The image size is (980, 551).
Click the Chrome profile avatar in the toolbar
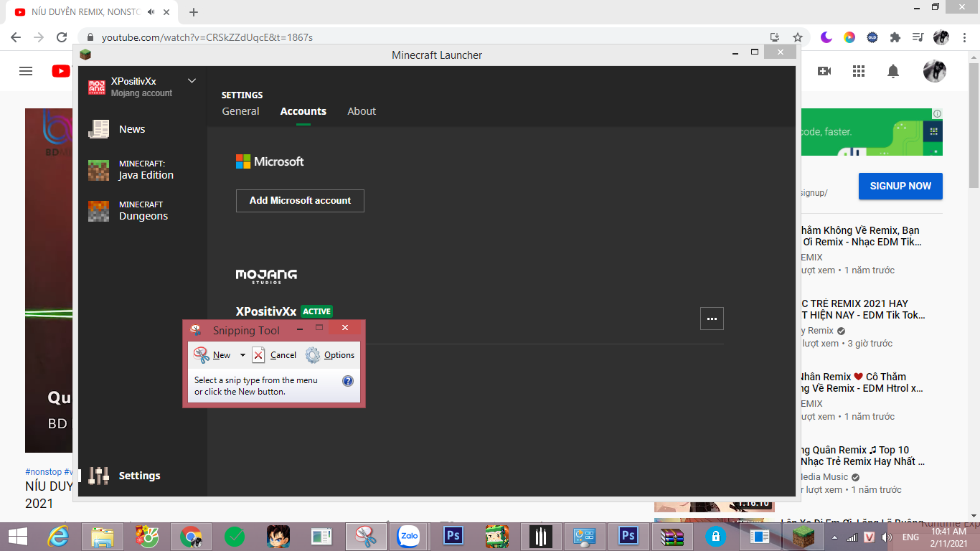(941, 37)
